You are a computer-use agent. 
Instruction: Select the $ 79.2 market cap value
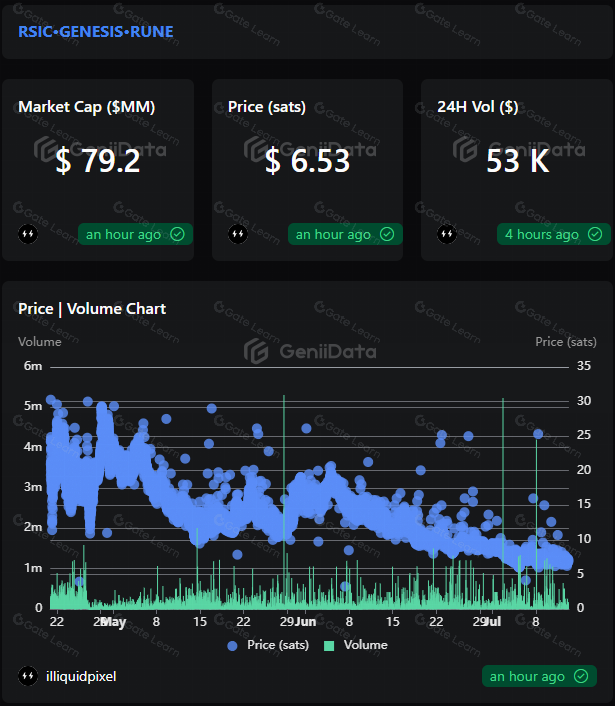(98, 161)
